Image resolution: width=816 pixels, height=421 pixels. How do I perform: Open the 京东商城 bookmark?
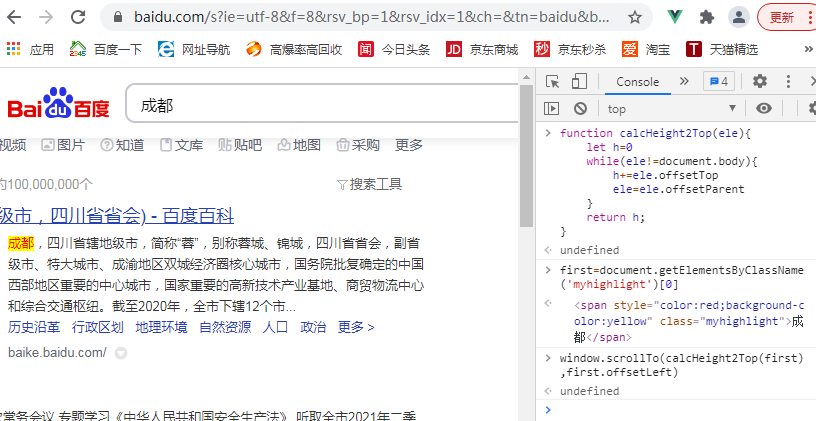point(482,49)
